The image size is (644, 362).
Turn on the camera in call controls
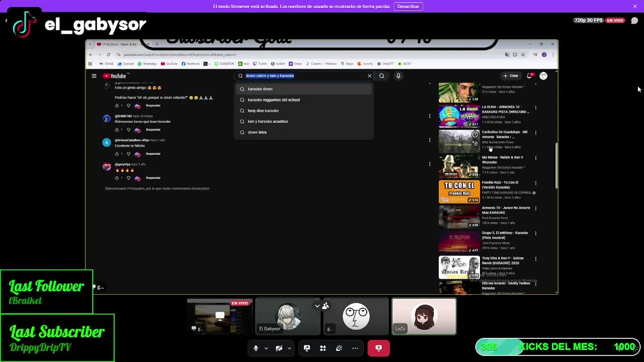coord(279,348)
